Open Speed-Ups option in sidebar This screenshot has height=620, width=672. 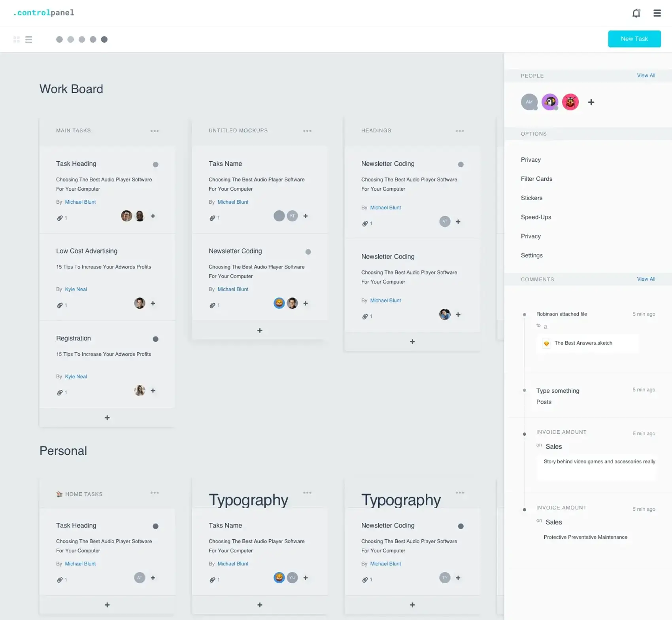click(536, 217)
